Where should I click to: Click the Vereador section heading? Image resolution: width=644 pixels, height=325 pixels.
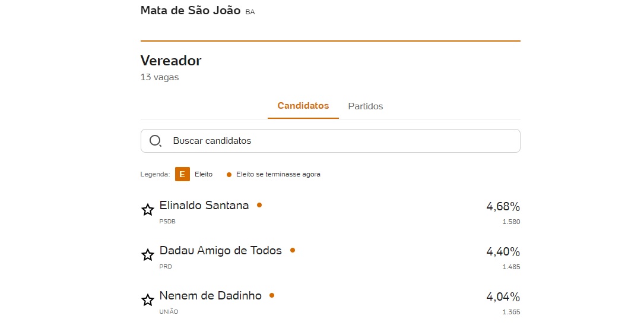[x=171, y=61]
